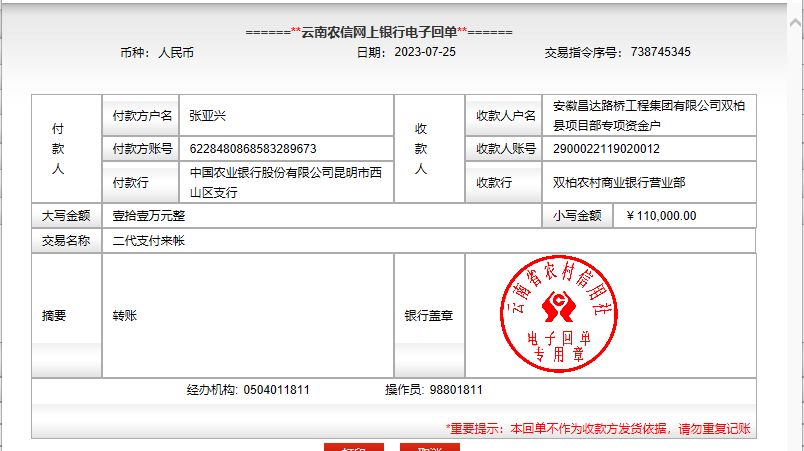Click the red important notice text
This screenshot has height=451, width=804.
(x=597, y=428)
